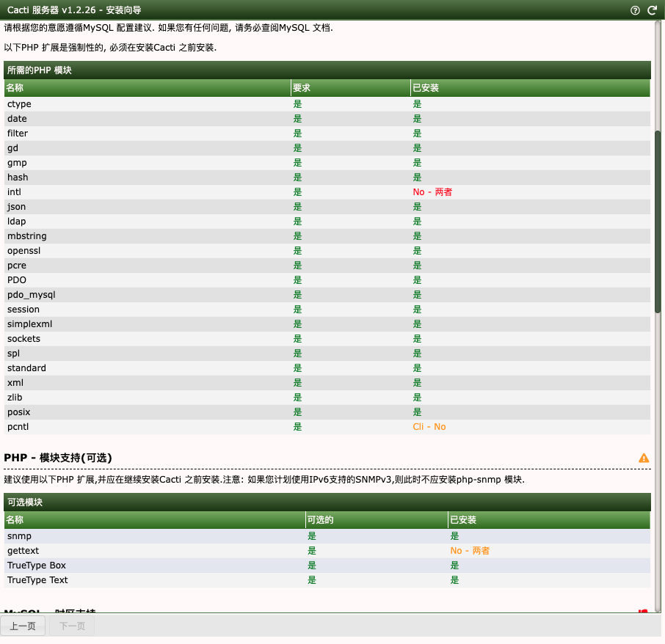Click the 下一页 button
The height and width of the screenshot is (644, 665).
72,626
